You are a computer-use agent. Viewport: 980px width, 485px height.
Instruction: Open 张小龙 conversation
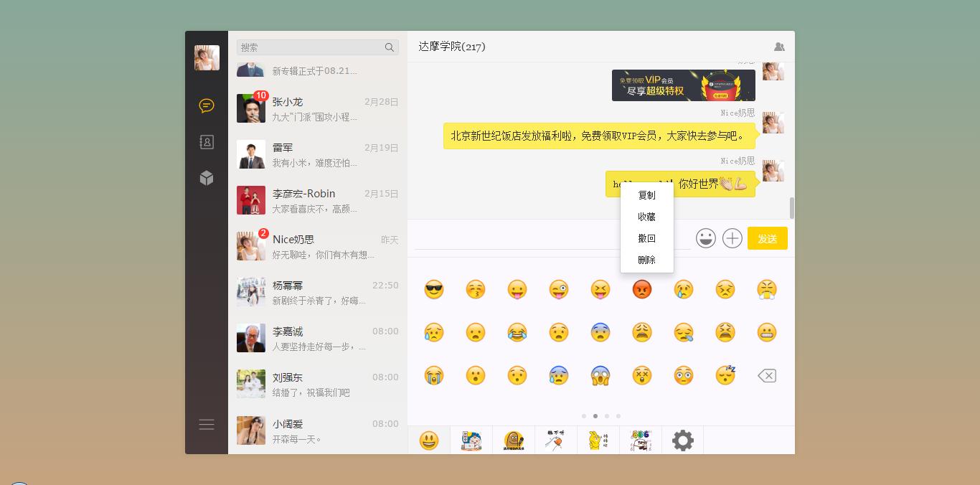pos(318,109)
